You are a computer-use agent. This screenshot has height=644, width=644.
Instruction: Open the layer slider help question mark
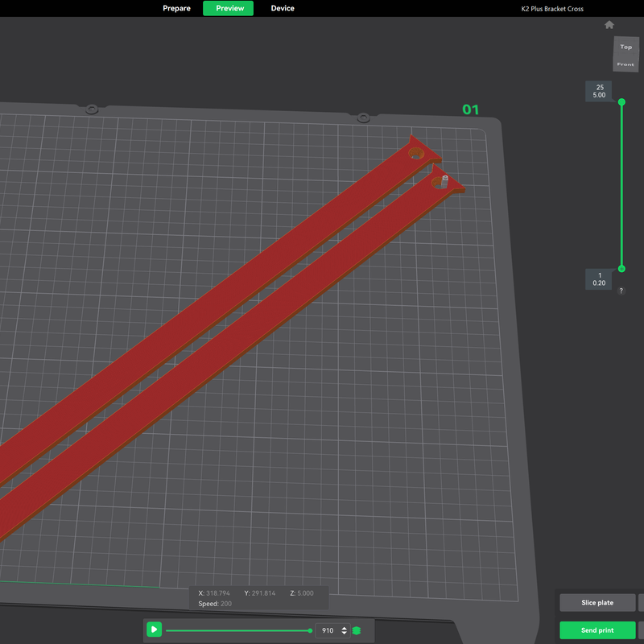click(x=621, y=291)
